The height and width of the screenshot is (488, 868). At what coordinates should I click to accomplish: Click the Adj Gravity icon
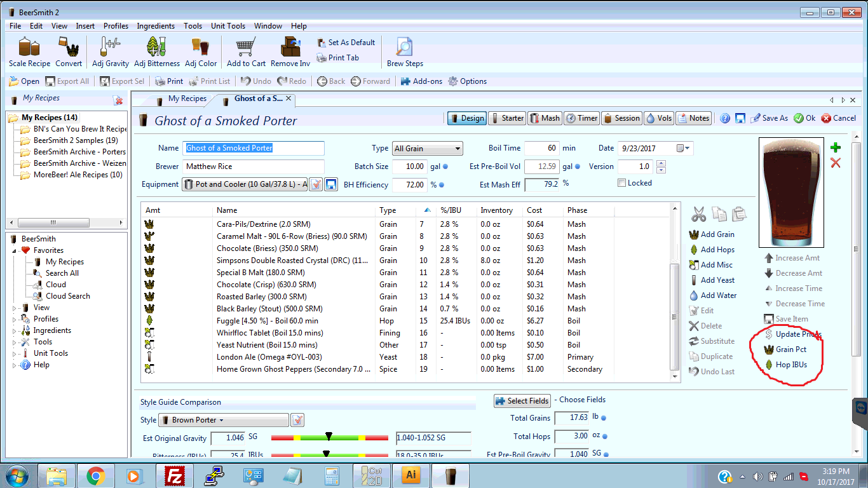coord(111,51)
